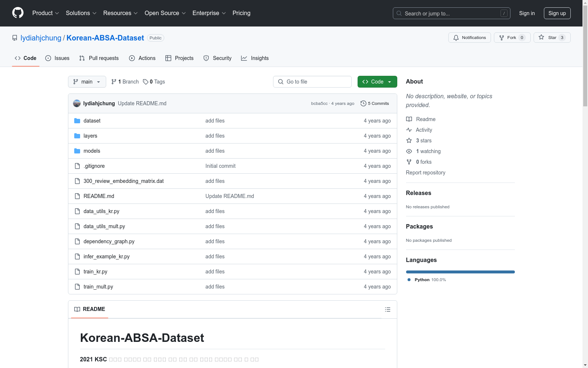This screenshot has height=368, width=588.
Task: Open the 5 Commits link
Action: 374,103
